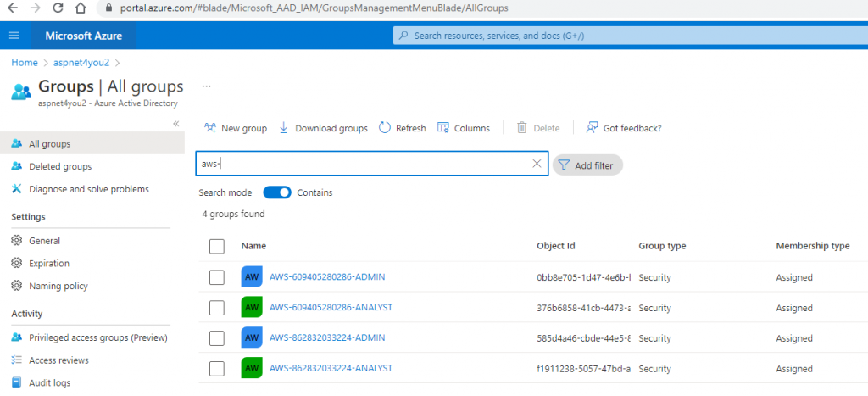Open the ellipsis more options menu
Screen dimensions: 868x396
[x=207, y=86]
